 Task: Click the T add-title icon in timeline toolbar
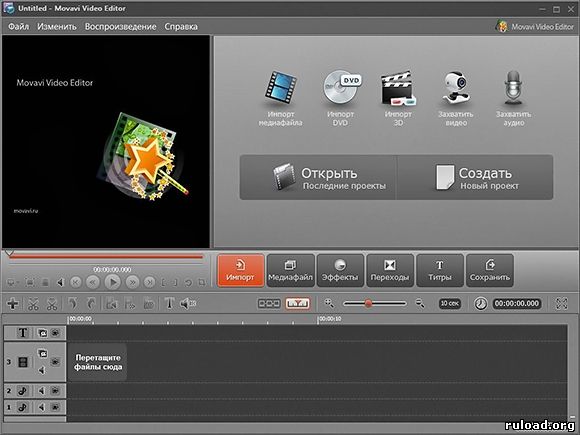point(169,304)
